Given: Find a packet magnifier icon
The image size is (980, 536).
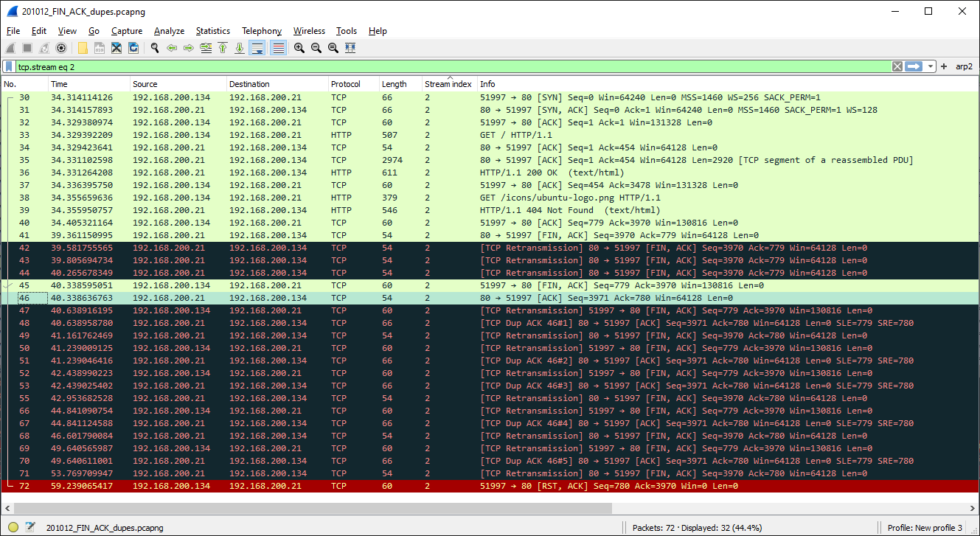Looking at the screenshot, I should 155,48.
